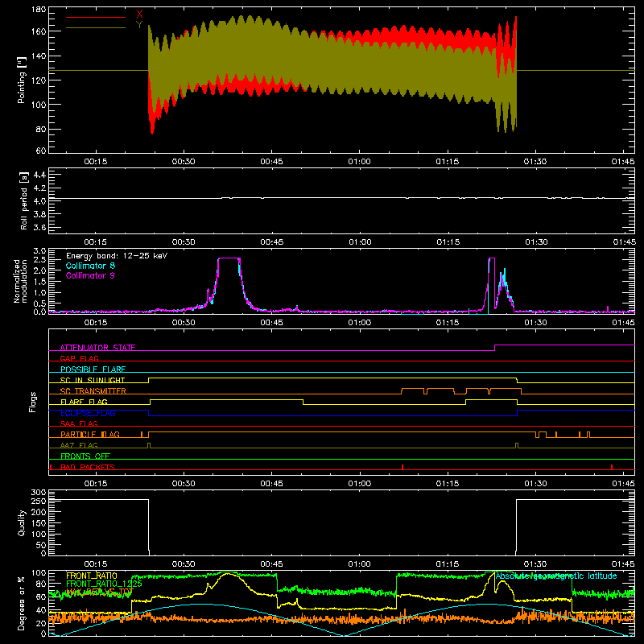The height and width of the screenshot is (644, 644).
Task: Click the olive Y legend line sample
Action: point(96,27)
